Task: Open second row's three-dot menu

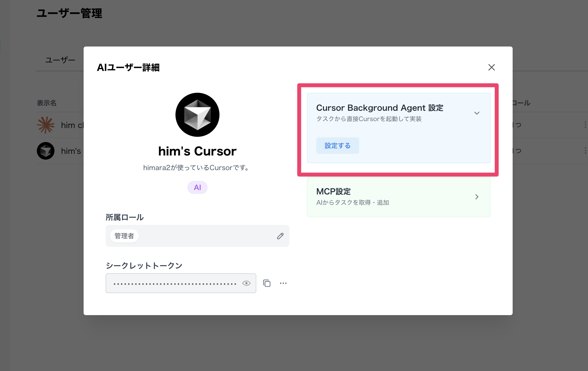Action: pos(585,151)
